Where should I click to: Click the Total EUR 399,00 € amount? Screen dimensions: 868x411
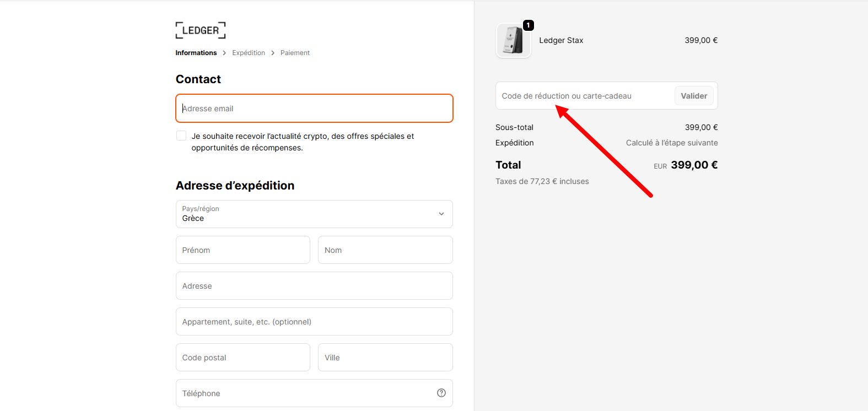point(686,165)
